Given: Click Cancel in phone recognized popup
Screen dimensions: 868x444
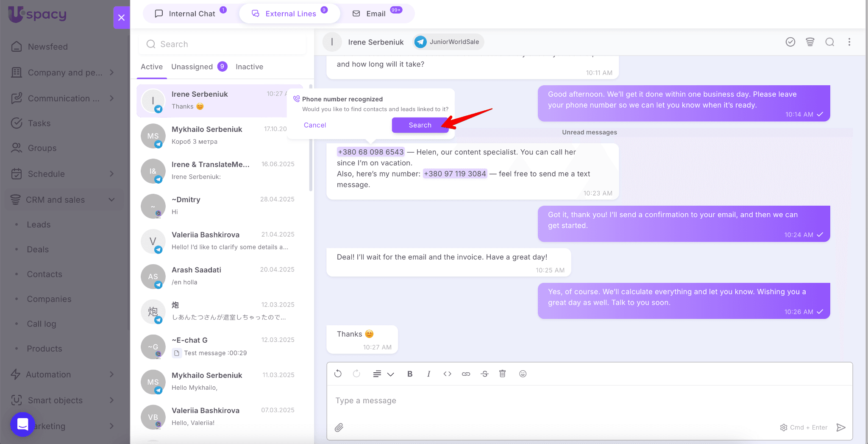Looking at the screenshot, I should (x=315, y=125).
